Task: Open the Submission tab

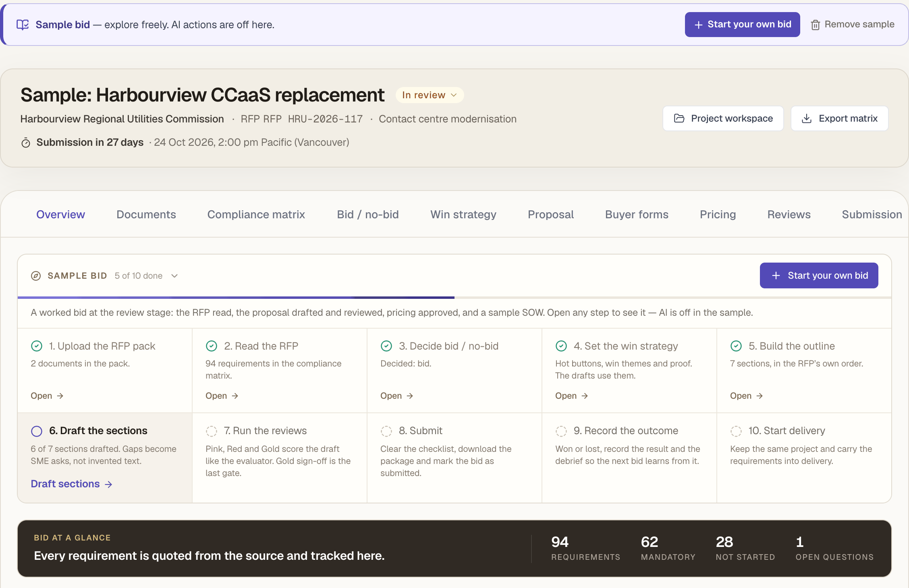Action: [872, 214]
